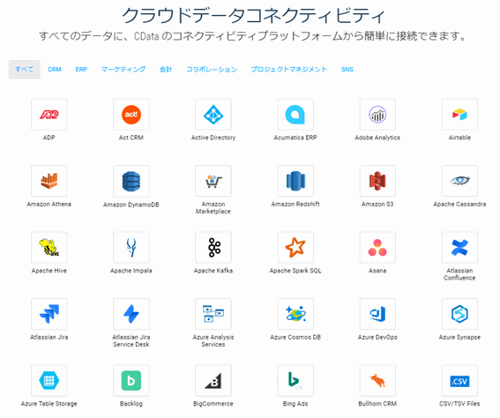Select the CSV/TSV Files icon

coord(460,381)
